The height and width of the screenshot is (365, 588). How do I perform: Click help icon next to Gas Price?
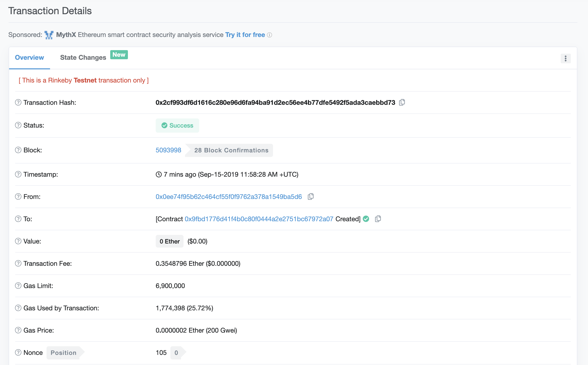click(18, 330)
